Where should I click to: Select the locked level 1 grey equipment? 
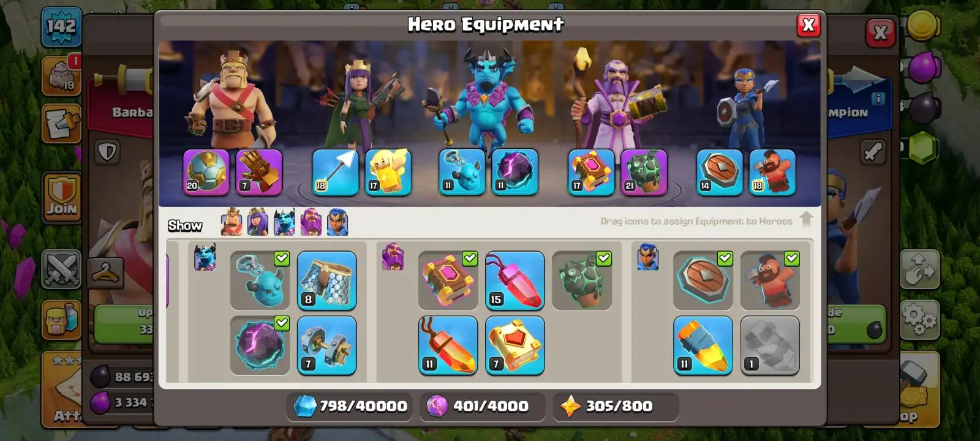[770, 345]
